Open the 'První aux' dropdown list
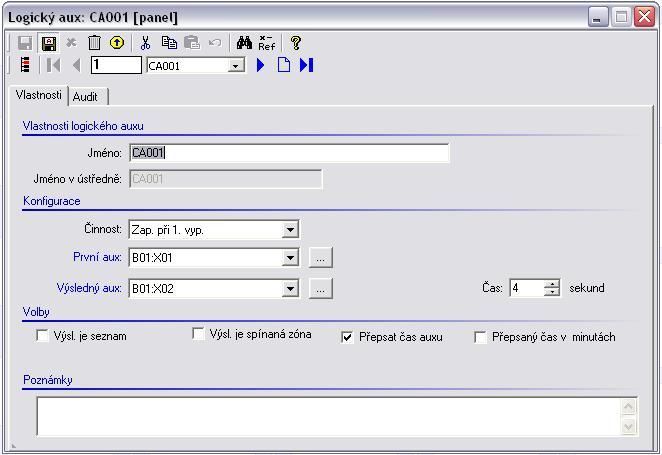Screen dimensions: 662x455 290,258
